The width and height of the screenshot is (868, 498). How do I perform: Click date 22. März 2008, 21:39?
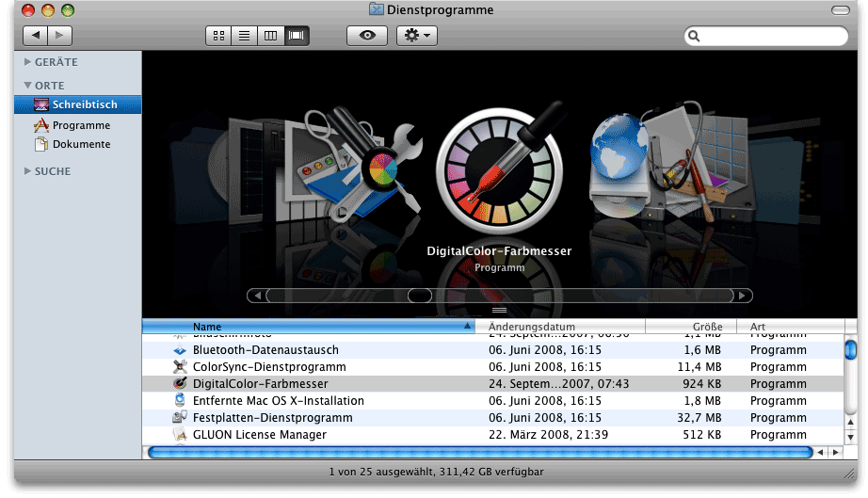[548, 435]
